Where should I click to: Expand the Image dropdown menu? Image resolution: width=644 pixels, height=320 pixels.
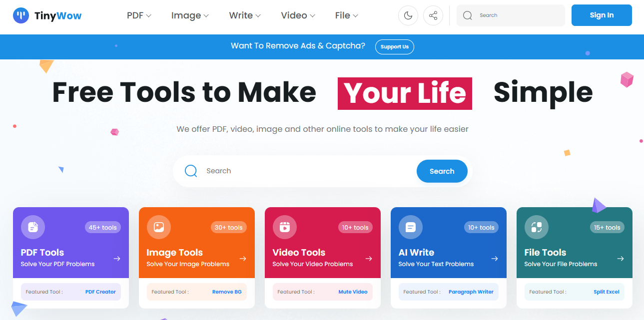[x=190, y=15]
